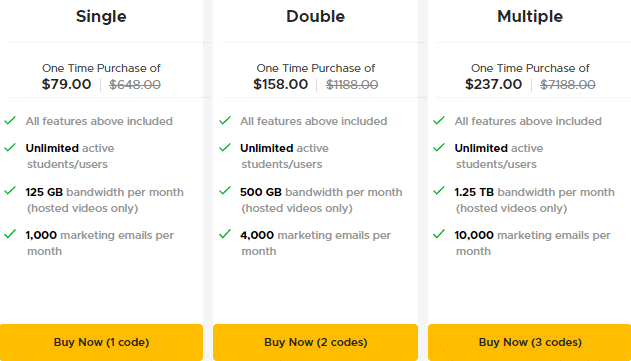Click checkmark next to 1,000 marketing emails
Screen dimensions: 631x361
coord(10,234)
